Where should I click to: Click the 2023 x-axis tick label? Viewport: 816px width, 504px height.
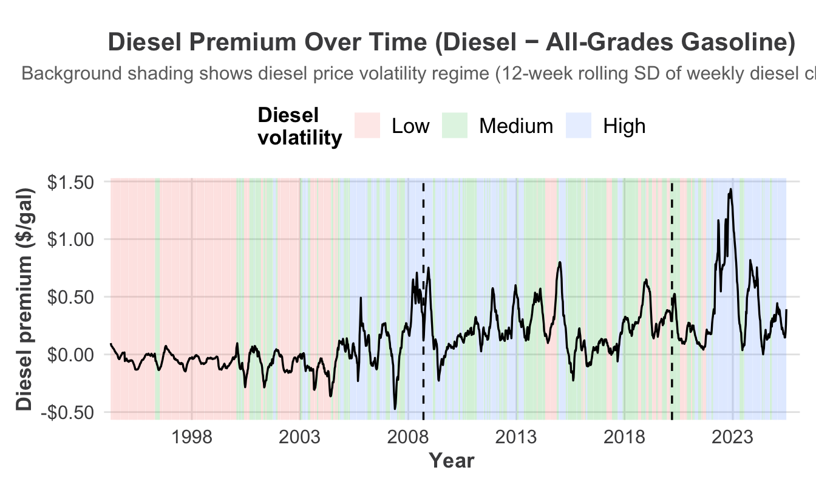(x=732, y=438)
